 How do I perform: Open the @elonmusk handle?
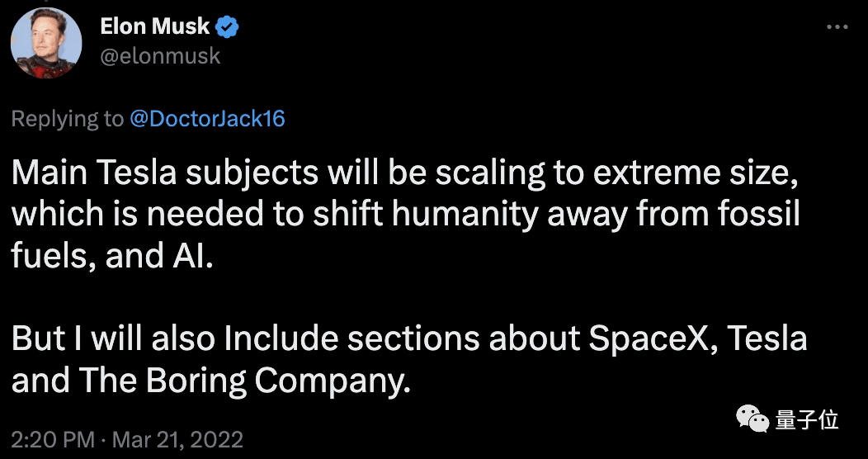[x=160, y=56]
